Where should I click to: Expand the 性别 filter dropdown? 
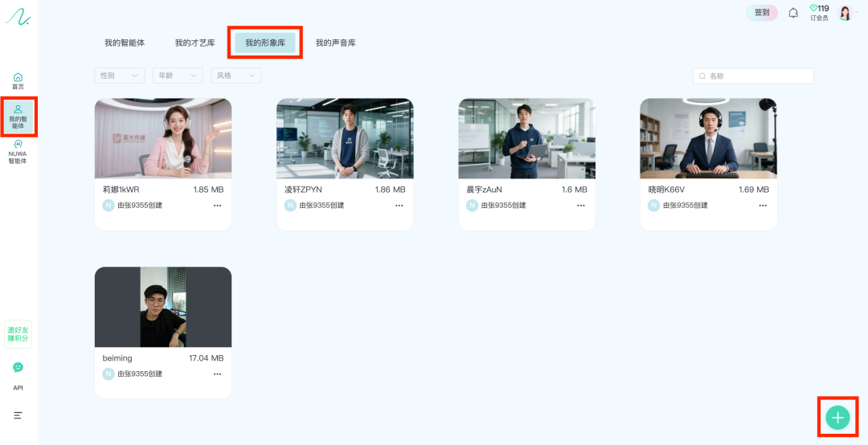pos(119,76)
